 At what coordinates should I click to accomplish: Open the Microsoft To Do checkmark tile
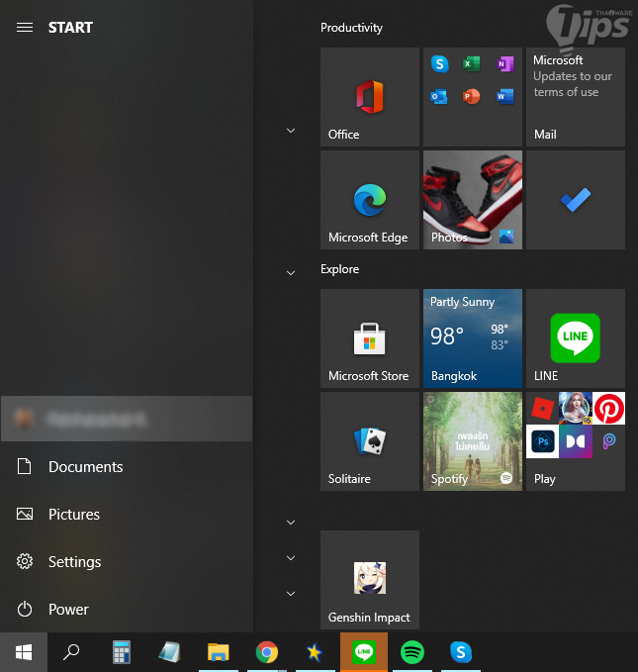pyautogui.click(x=576, y=200)
